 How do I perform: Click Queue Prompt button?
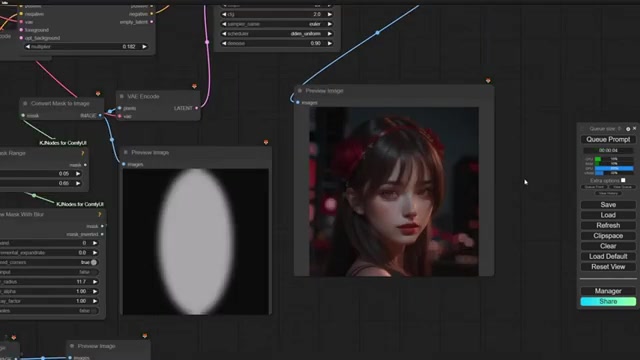pyautogui.click(x=608, y=140)
